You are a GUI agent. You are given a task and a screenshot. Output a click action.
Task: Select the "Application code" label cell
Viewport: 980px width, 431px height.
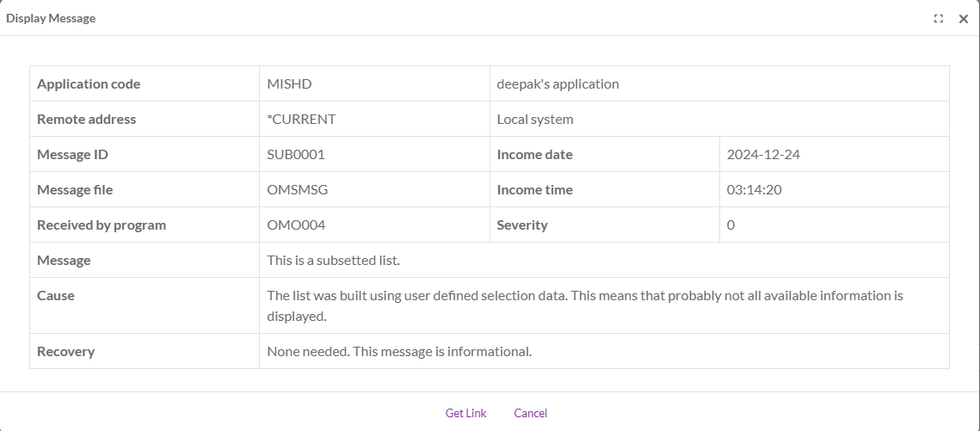coord(89,84)
